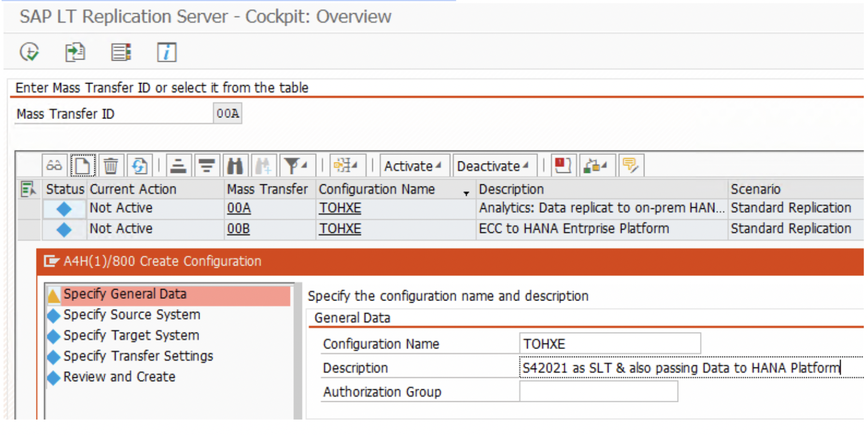The image size is (868, 435).
Task: Open the Activate dropdown button
Action: pos(413,166)
